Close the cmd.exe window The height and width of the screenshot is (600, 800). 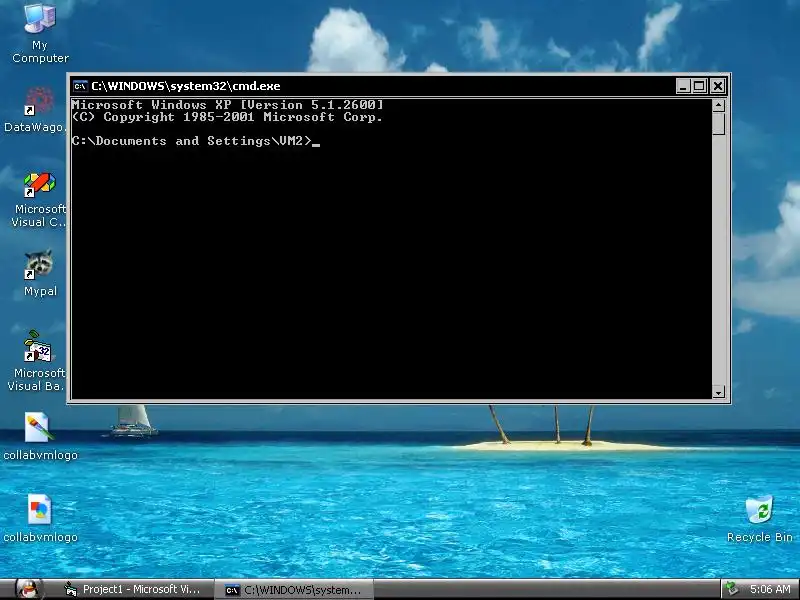click(718, 86)
